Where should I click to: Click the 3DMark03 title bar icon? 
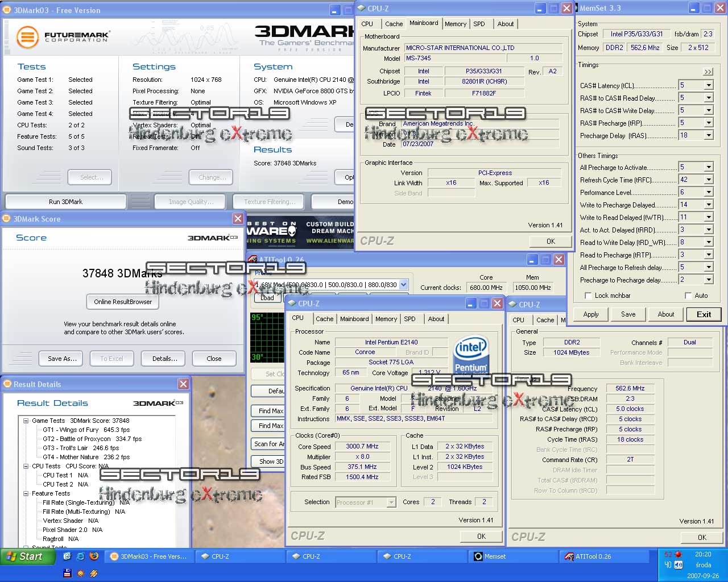pyautogui.click(x=7, y=10)
